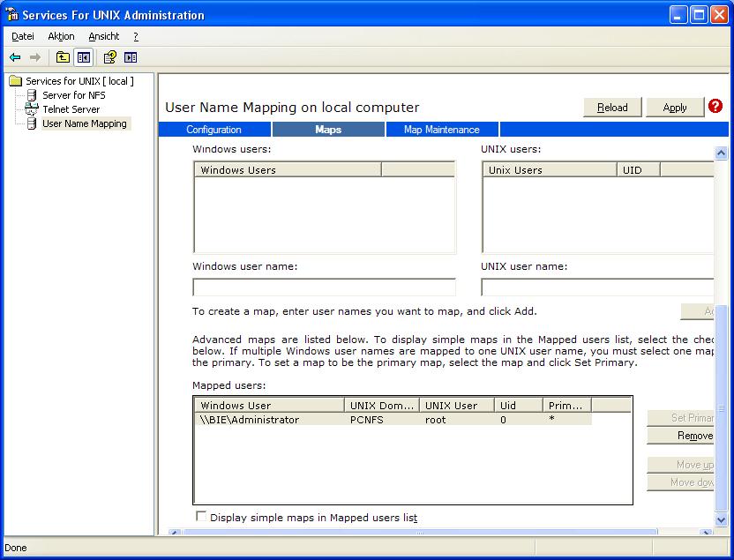Click the show/hide action pane icon
Screen dimensions: 734x560
pos(131,57)
